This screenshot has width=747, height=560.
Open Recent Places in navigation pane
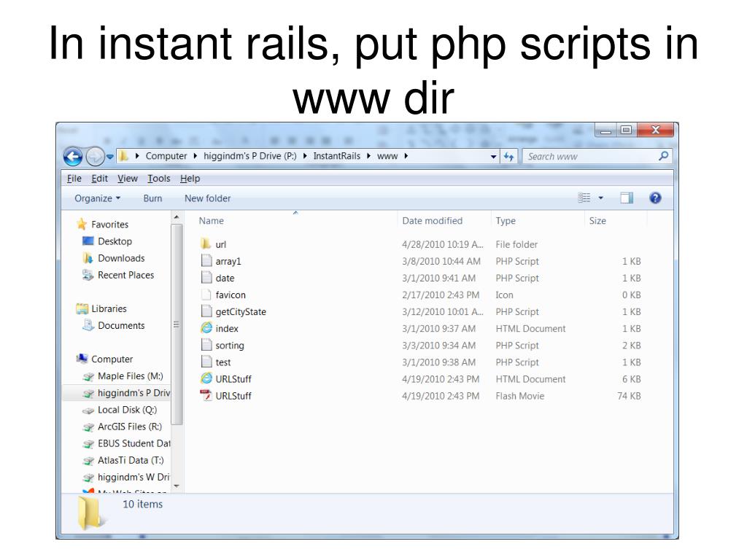pos(125,275)
